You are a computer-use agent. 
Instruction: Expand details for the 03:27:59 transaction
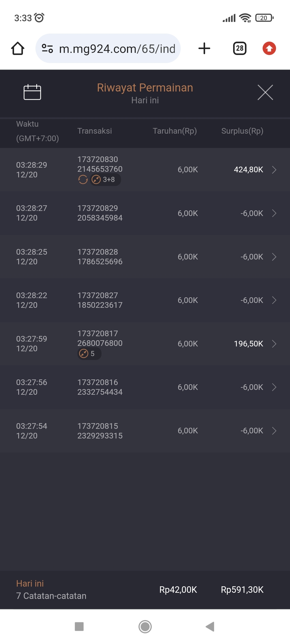pos(274,344)
